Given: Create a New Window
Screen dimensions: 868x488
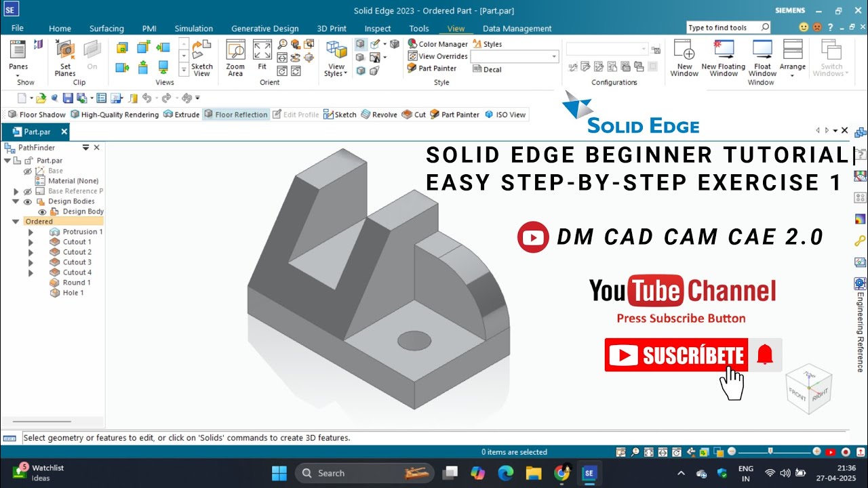Looking at the screenshot, I should pos(684,58).
